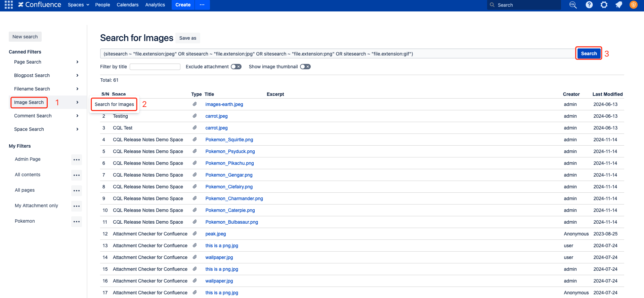Open more options for Pokemon filter
644x298 pixels.
[x=77, y=222]
